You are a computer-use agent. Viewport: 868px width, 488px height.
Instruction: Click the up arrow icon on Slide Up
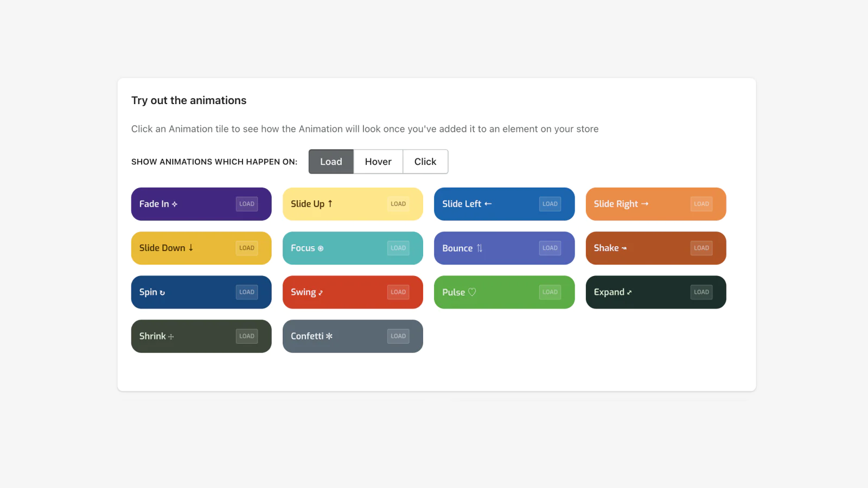click(x=330, y=204)
